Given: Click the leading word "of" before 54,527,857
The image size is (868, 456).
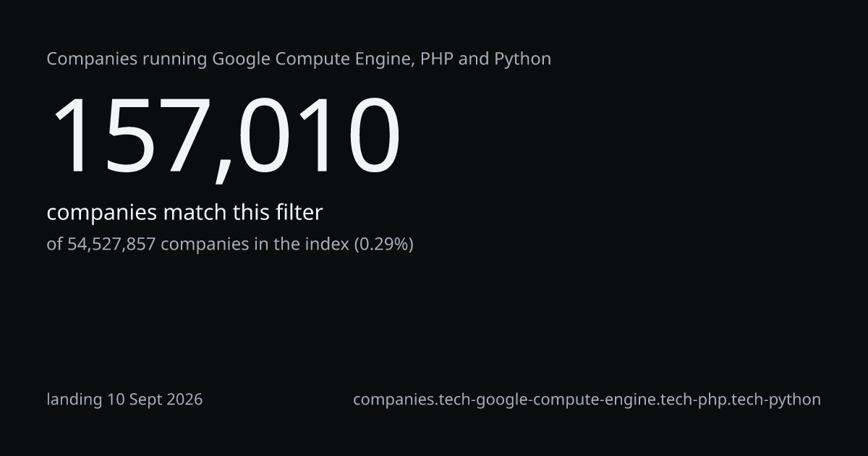Looking at the screenshot, I should pos(55,245).
